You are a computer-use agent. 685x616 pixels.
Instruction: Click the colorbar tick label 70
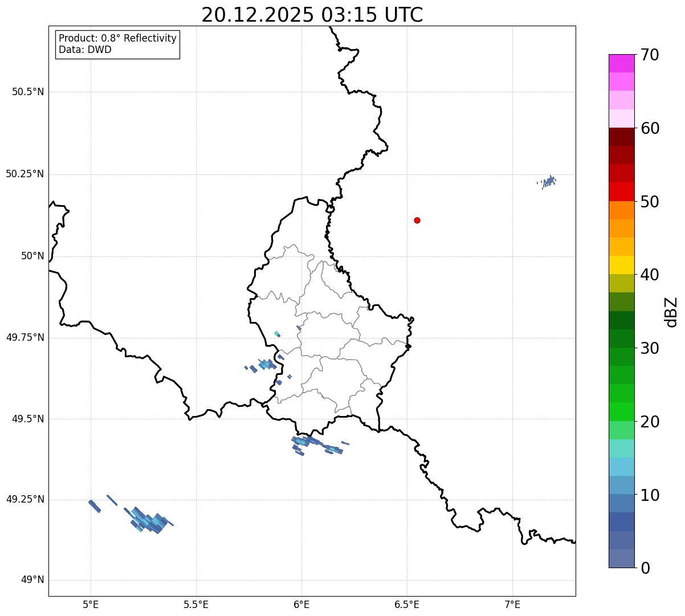[x=650, y=55]
